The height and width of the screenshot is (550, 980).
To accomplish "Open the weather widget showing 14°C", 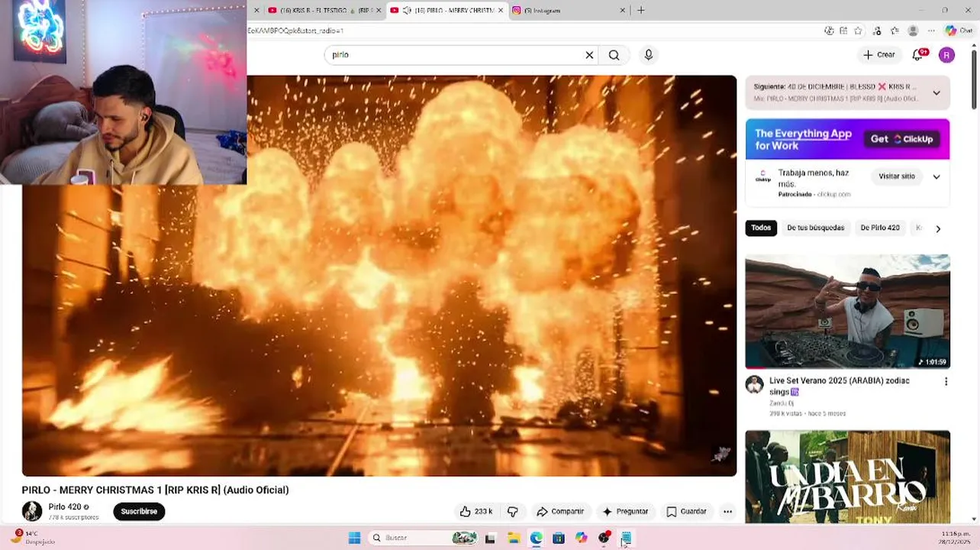I will coord(32,537).
